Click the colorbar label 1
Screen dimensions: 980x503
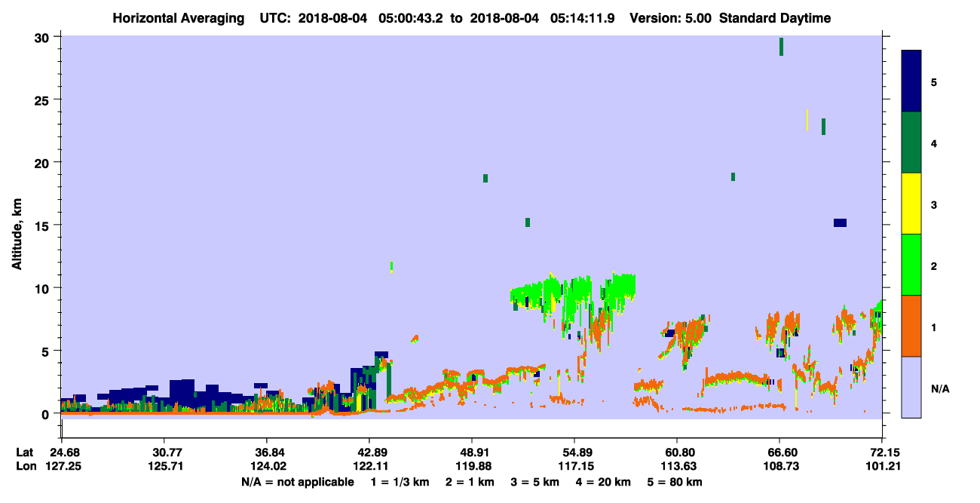(934, 327)
